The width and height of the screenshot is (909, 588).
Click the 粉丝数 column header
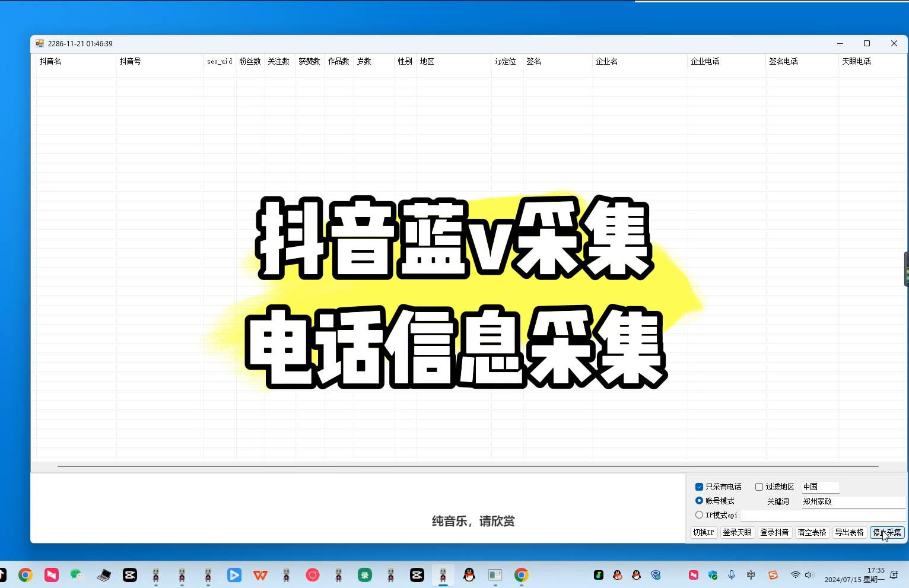coord(250,61)
